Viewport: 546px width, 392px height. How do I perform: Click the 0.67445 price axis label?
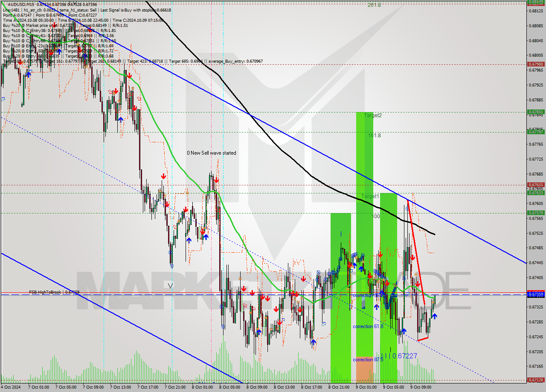tap(536, 262)
